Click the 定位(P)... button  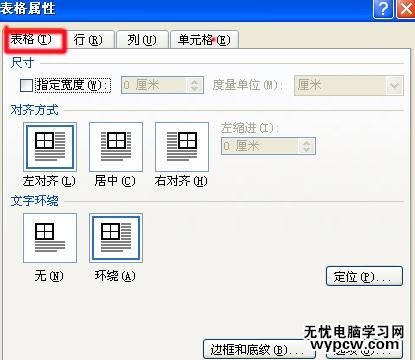pyautogui.click(x=364, y=276)
